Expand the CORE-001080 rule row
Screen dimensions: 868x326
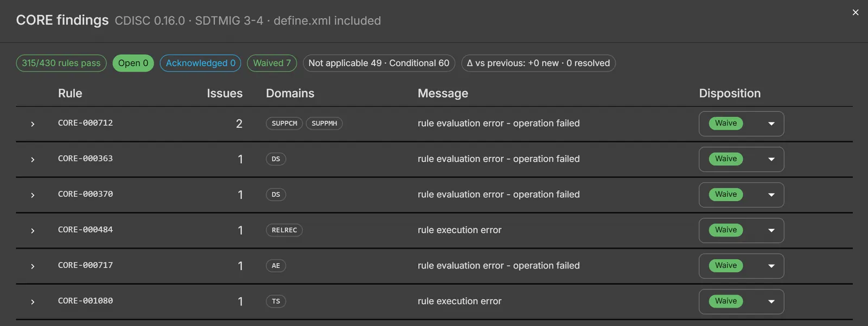click(x=33, y=302)
